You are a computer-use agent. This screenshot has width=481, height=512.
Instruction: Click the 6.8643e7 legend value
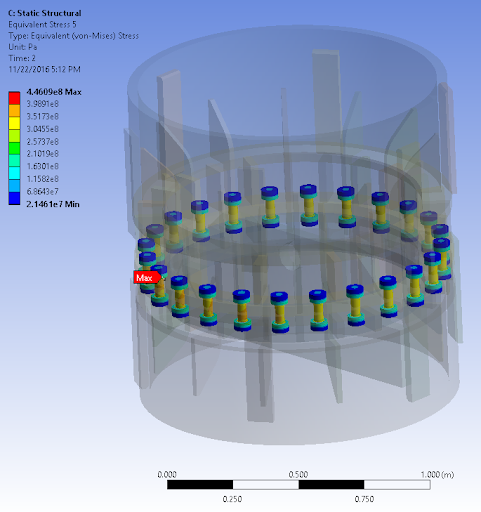click(x=43, y=192)
